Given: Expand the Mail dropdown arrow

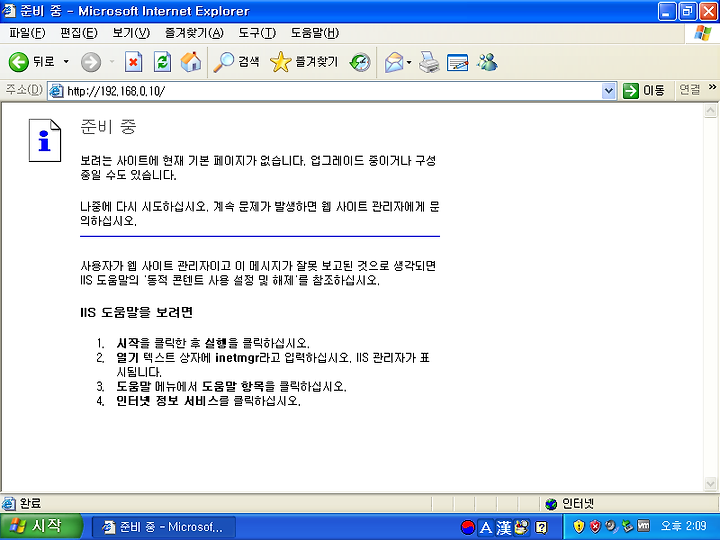Looking at the screenshot, I should (x=409, y=62).
